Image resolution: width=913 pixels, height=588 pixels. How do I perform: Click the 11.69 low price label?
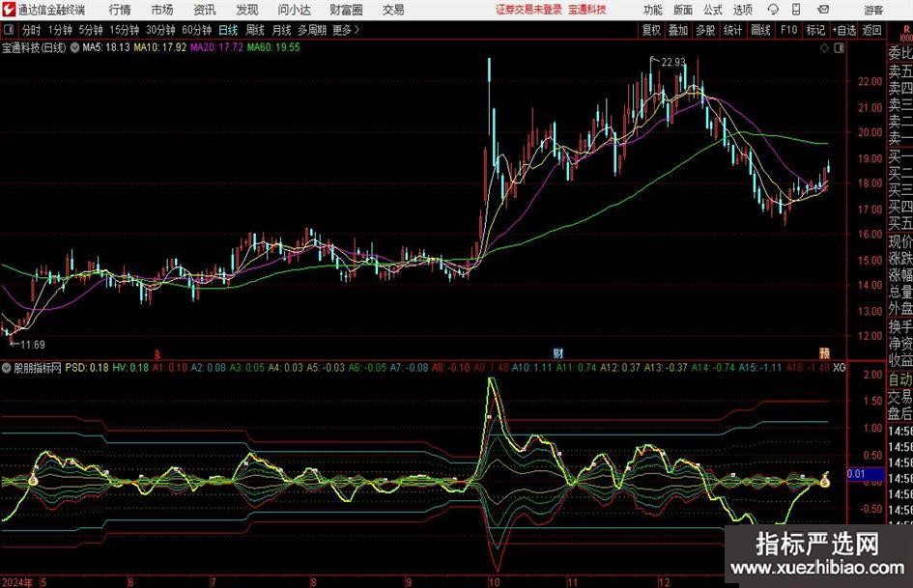point(33,345)
